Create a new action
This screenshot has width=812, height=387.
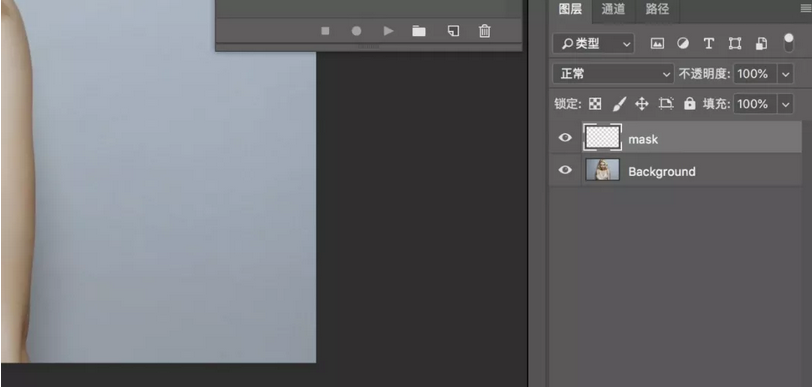tap(453, 31)
